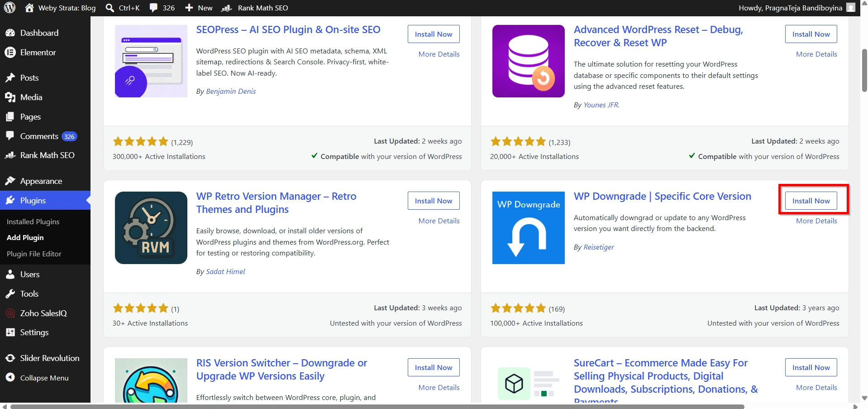Open RIS Version Switcher title link
868x409 pixels.
[x=281, y=370]
